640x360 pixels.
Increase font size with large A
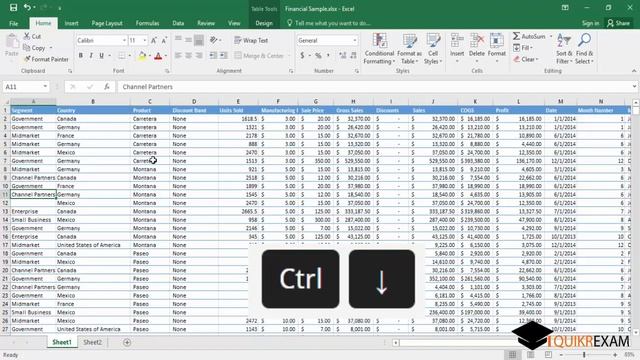(154, 40)
